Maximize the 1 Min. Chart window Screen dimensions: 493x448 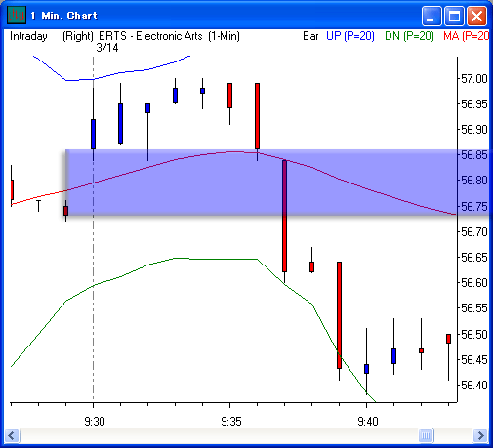click(x=454, y=17)
